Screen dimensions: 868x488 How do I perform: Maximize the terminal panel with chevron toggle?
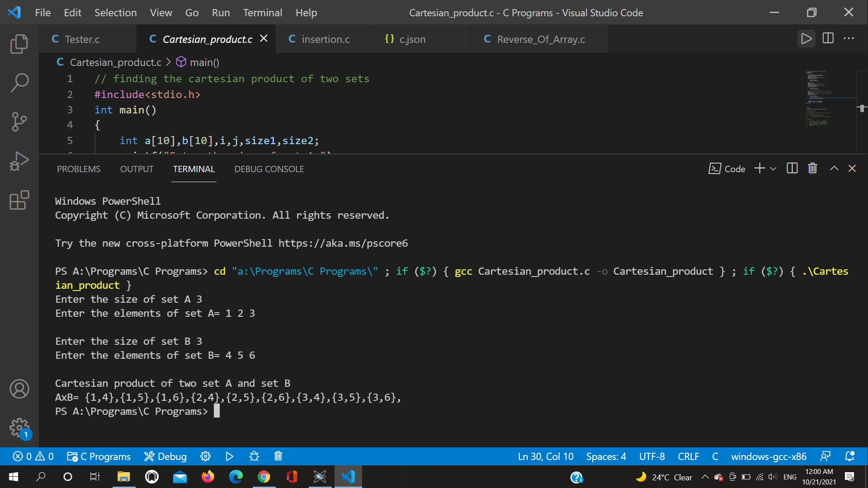834,168
